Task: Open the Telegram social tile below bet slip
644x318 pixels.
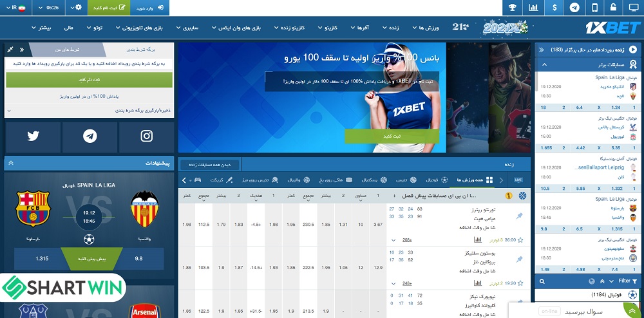Action: (90, 136)
